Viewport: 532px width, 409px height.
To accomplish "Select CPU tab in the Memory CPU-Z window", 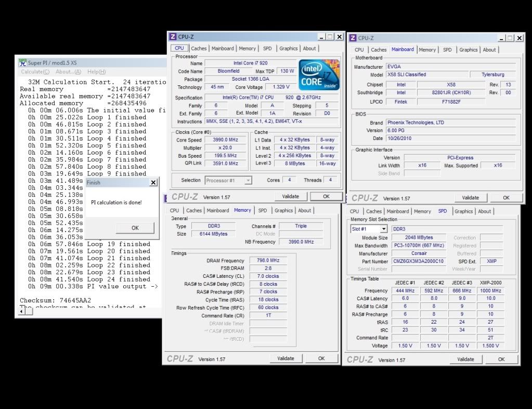I will [174, 210].
